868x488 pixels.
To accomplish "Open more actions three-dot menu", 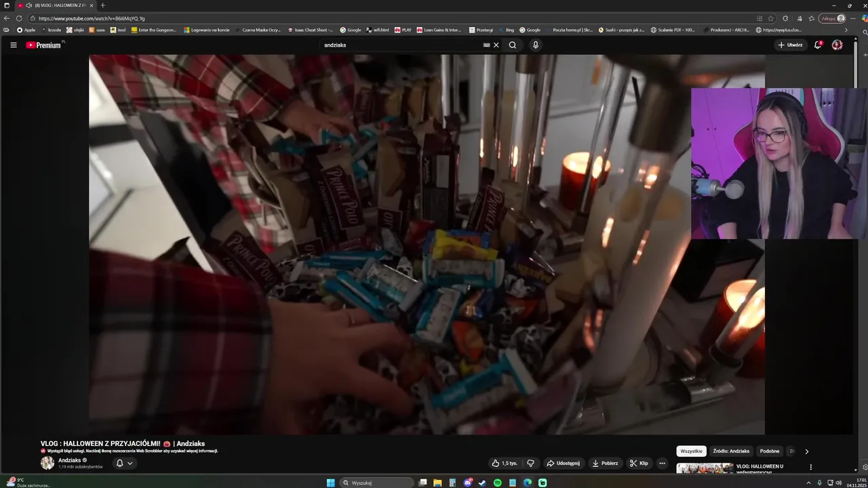I will tap(663, 463).
